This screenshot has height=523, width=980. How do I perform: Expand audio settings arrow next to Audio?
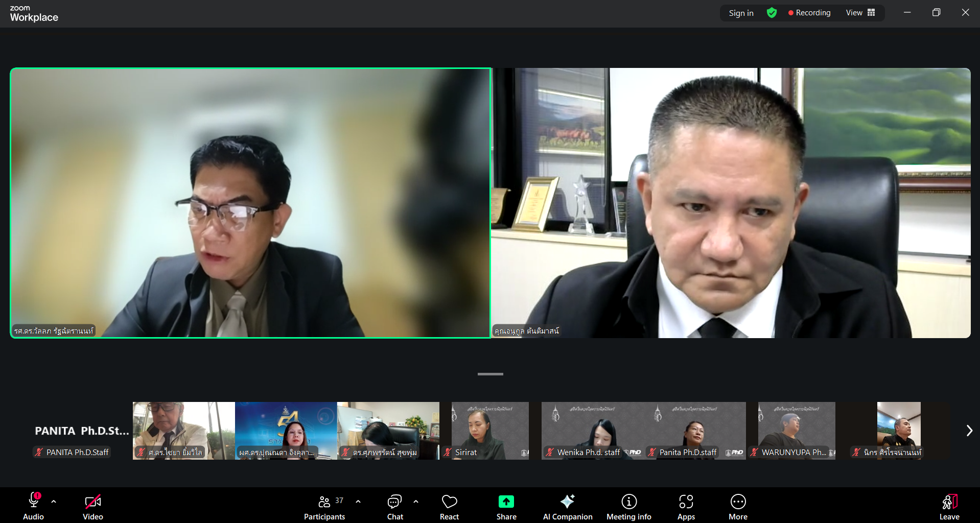tap(54, 502)
